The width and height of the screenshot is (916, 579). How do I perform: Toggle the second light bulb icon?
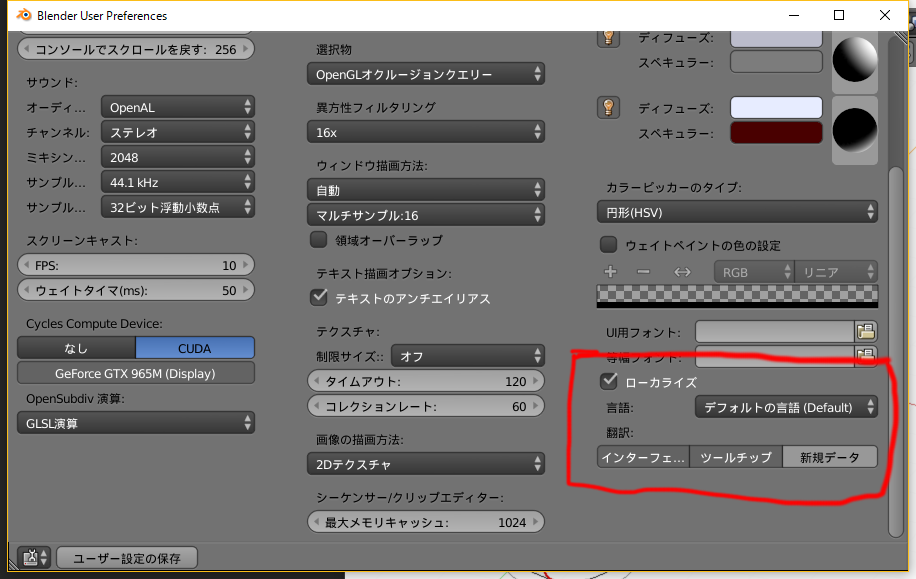click(x=608, y=108)
